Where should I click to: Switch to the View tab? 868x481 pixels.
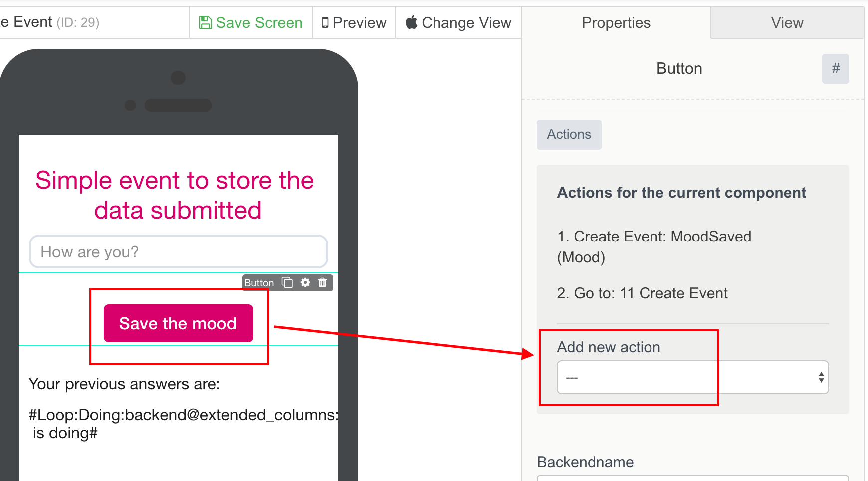pos(787,23)
